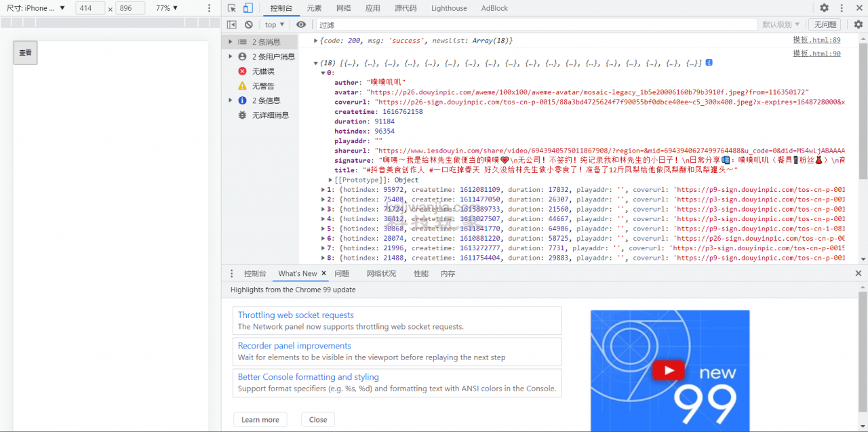Image resolution: width=868 pixels, height=432 pixels.
Task: Click the 无警告 warning filter
Action: coord(263,86)
